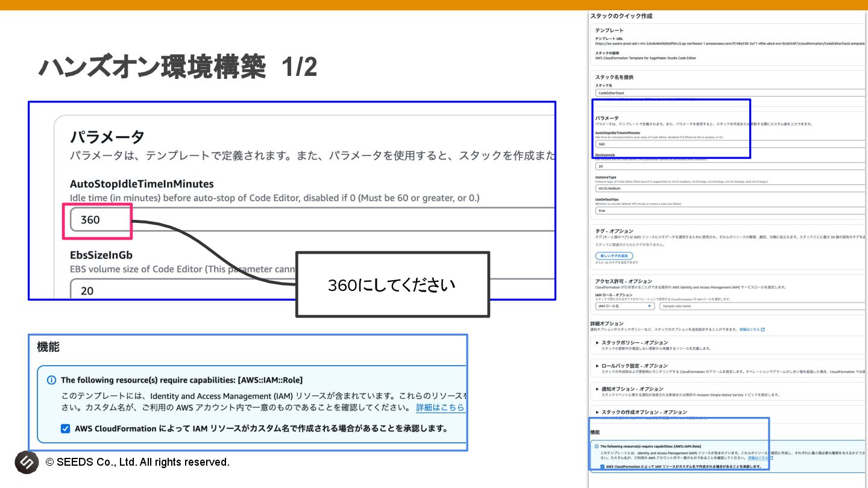Image resolution: width=868 pixels, height=488 pixels.
Task: Click the SEEDS logo icon in the footer
Action: 27,462
